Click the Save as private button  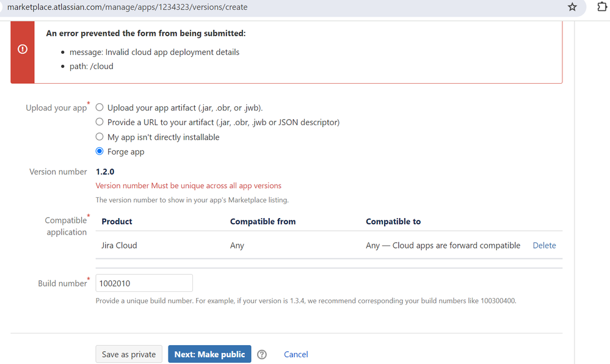click(129, 354)
